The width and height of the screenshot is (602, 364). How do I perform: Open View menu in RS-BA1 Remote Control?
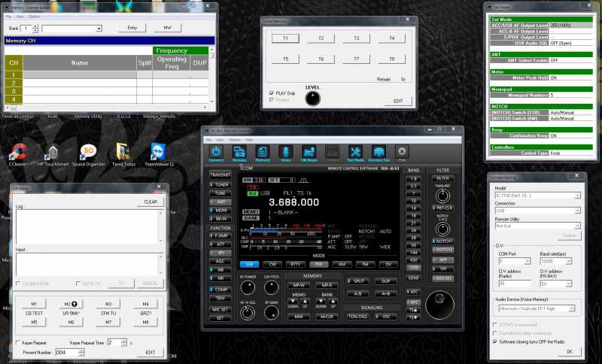[x=220, y=140]
